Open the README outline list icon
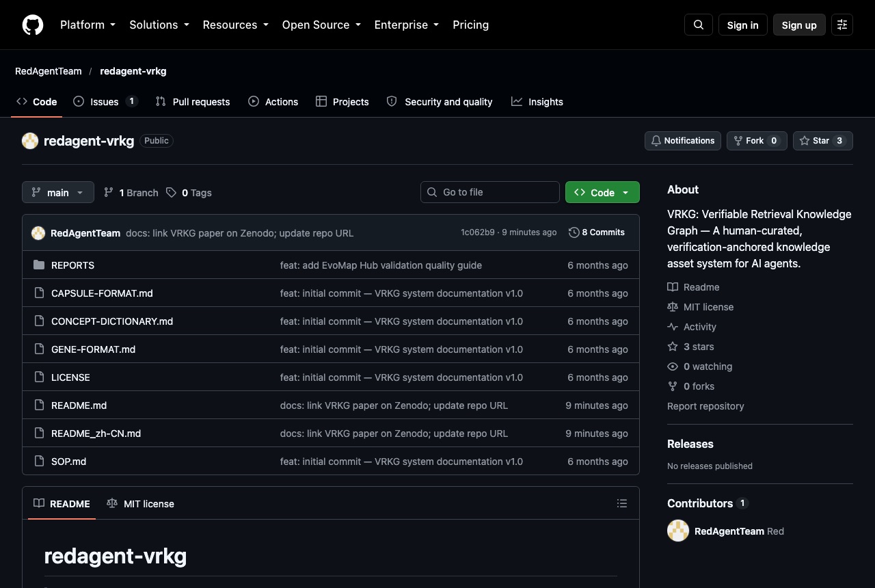The image size is (875, 588). (x=622, y=503)
